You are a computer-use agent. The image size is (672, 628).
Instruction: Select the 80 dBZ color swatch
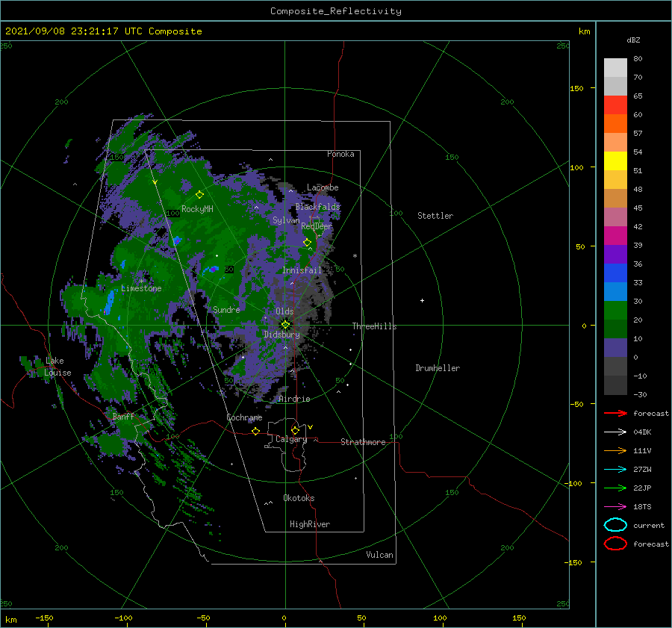[615, 68]
